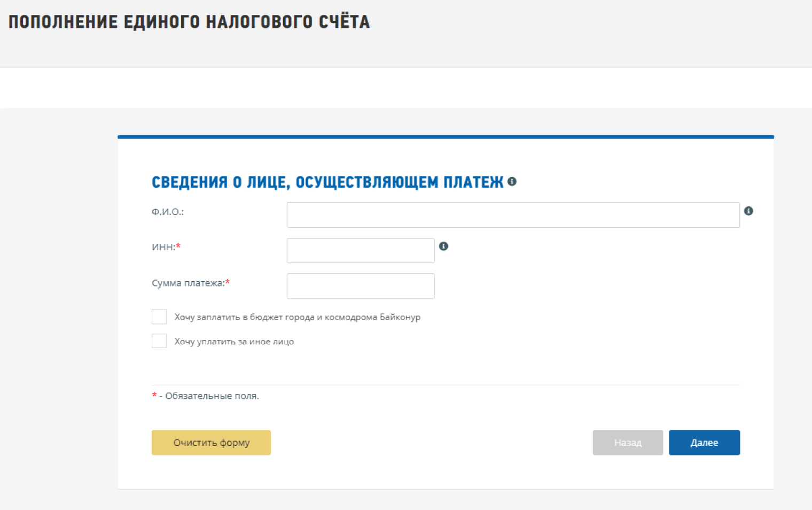Focus the Ф.И.О. text input

(513, 215)
